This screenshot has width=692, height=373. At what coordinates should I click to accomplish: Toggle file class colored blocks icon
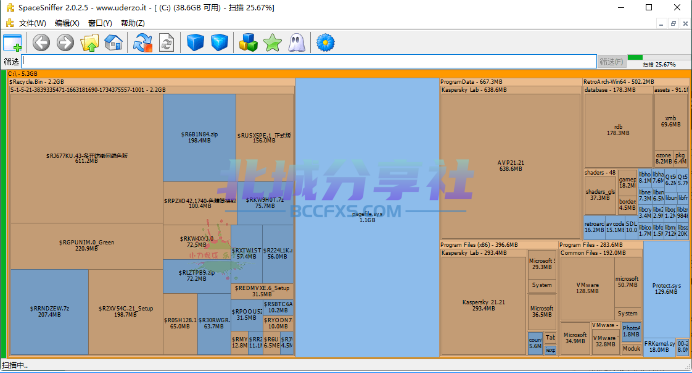click(x=248, y=43)
